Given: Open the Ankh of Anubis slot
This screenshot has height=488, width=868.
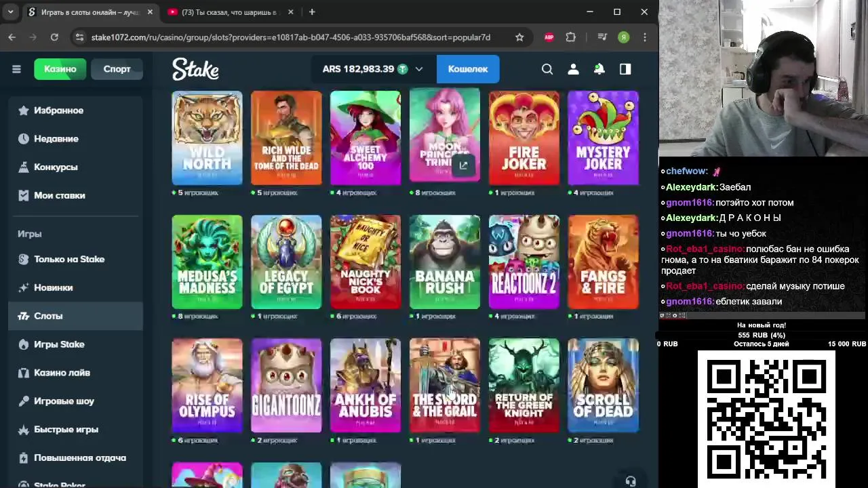Looking at the screenshot, I should coord(366,386).
